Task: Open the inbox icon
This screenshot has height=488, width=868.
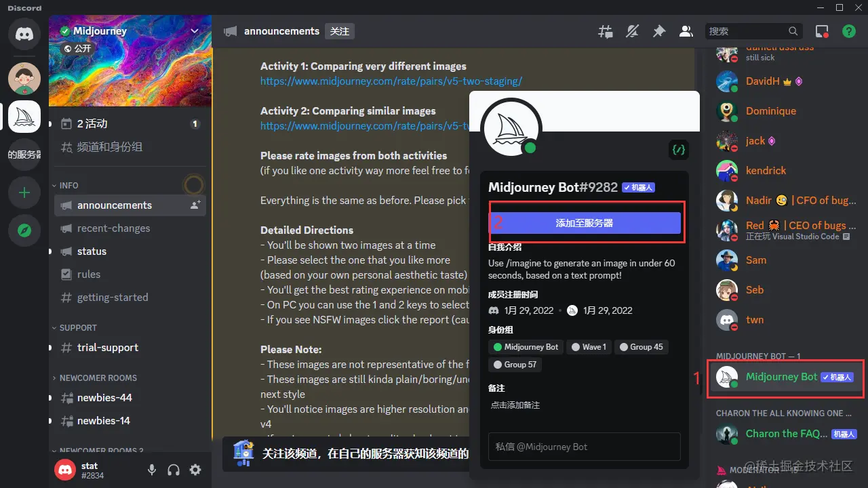Action: (822, 31)
